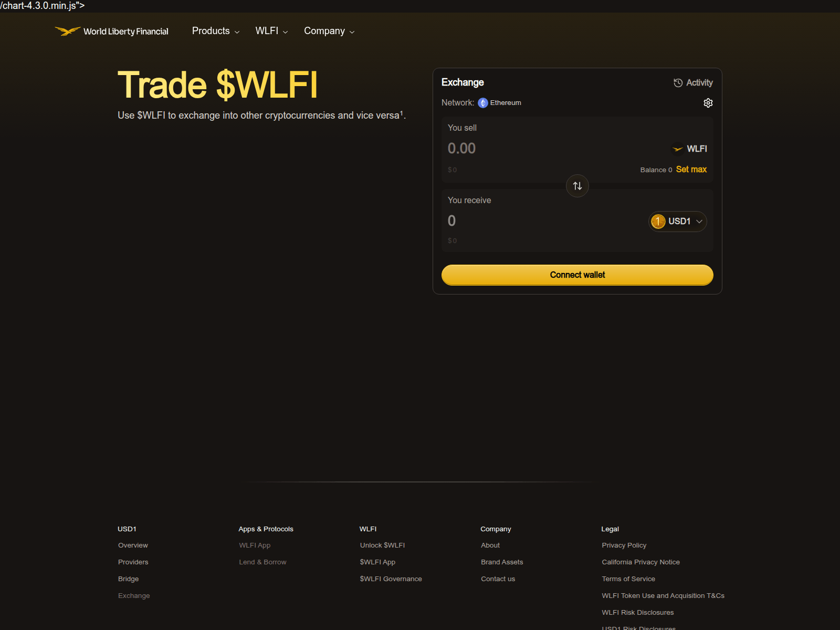Open the USD1 Overview footer link
The width and height of the screenshot is (840, 630).
133,545
